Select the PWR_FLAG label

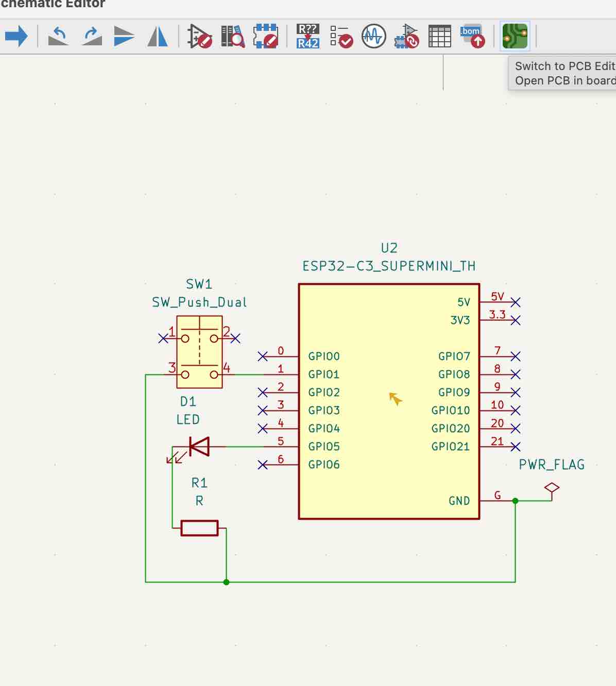552,465
